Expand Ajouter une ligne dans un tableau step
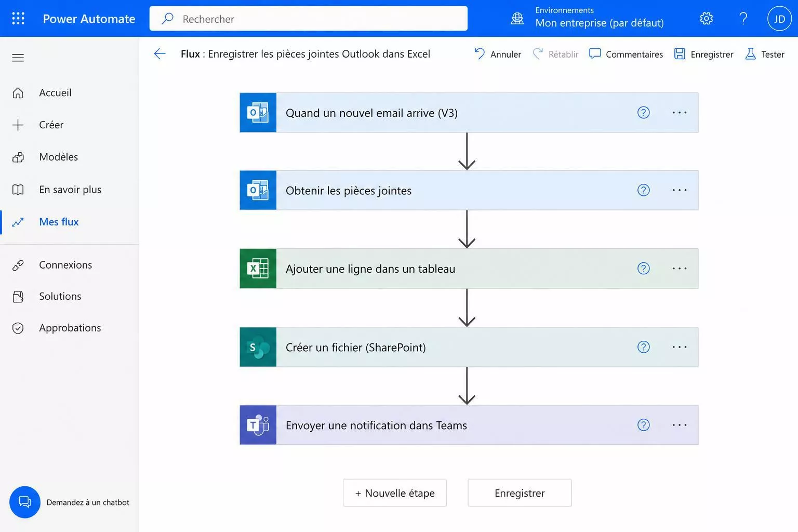This screenshot has width=798, height=532. pyautogui.click(x=469, y=269)
